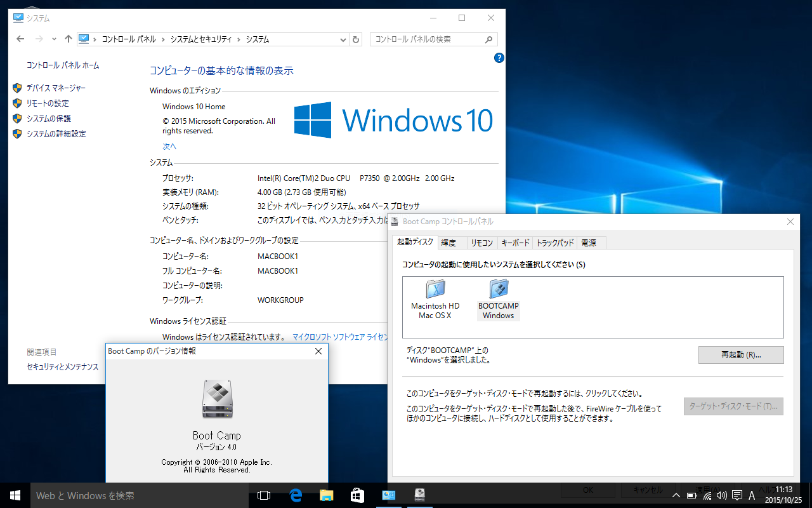812x508 pixels.
Task: Click the WORKGROUP value
Action: coord(280,300)
